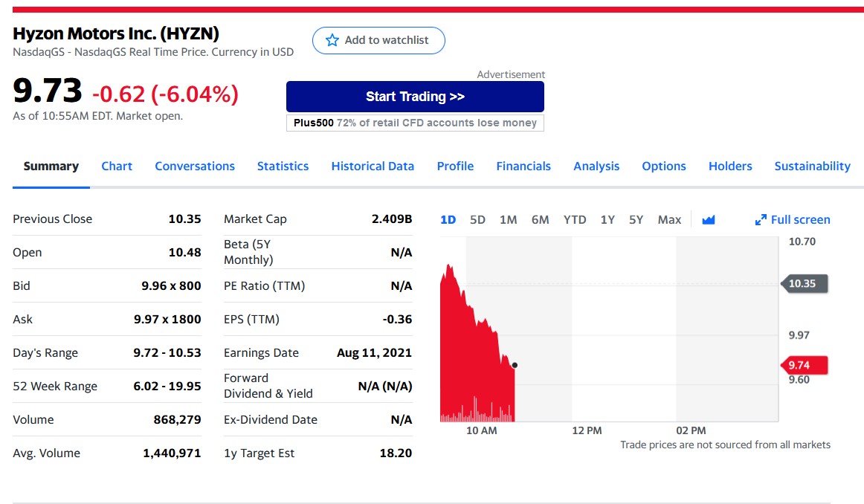
Task: Open the Full screen chart link
Action: (x=800, y=219)
